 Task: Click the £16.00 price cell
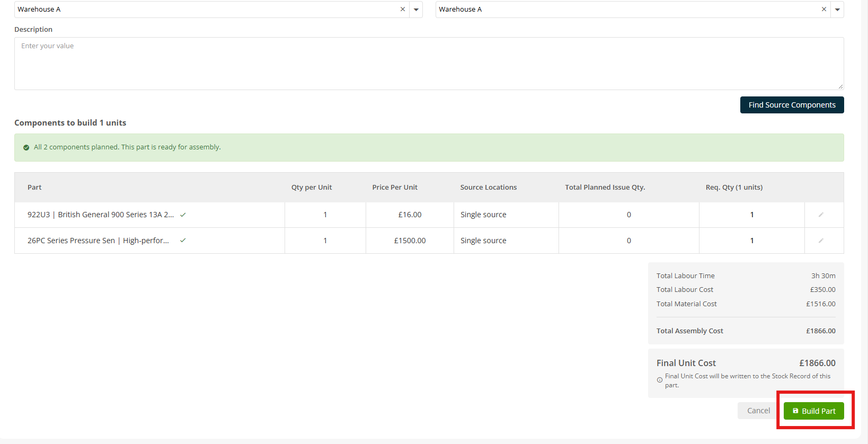[x=410, y=215]
